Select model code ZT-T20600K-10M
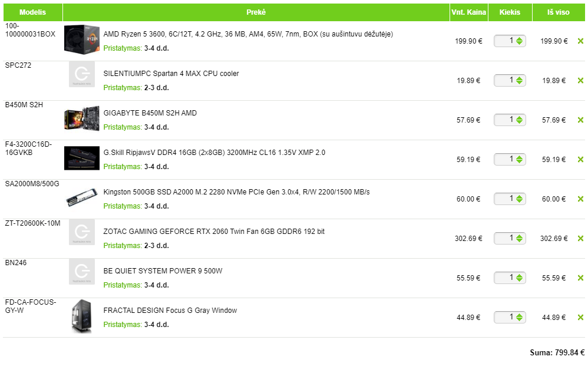Screen dimensions: 588x373 tap(32, 223)
